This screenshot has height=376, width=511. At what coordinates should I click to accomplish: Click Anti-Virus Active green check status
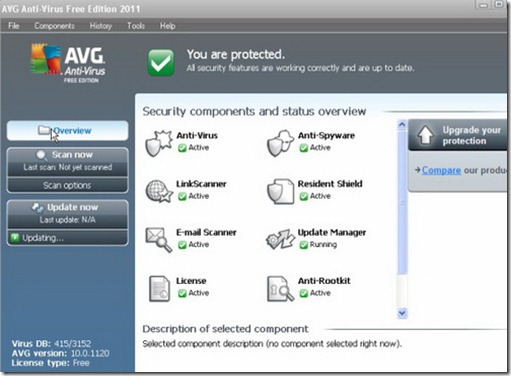[182, 148]
